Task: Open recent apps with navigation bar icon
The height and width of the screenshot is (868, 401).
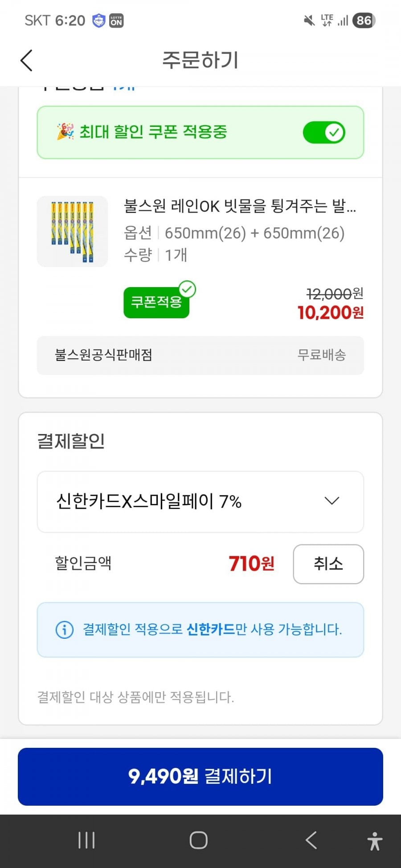Action: (86, 840)
